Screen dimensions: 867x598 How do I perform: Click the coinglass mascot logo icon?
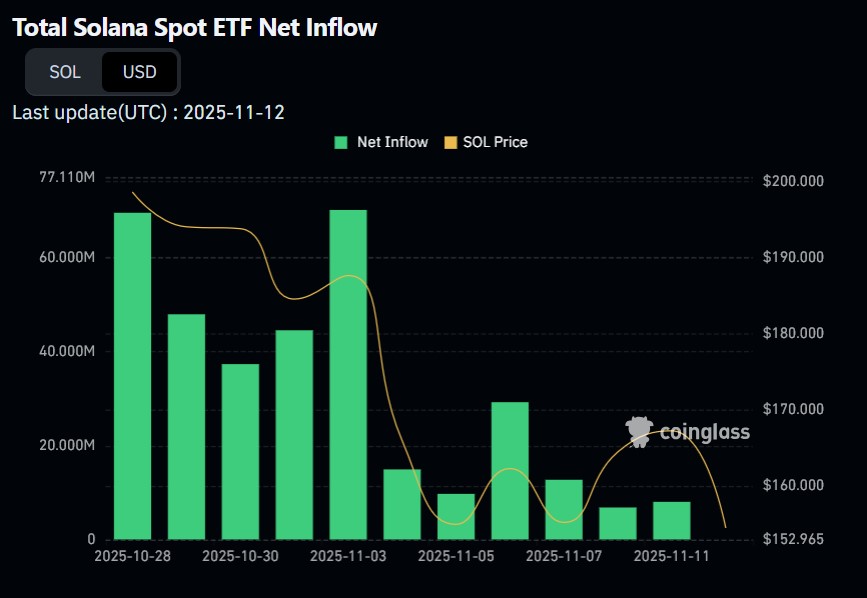click(640, 432)
